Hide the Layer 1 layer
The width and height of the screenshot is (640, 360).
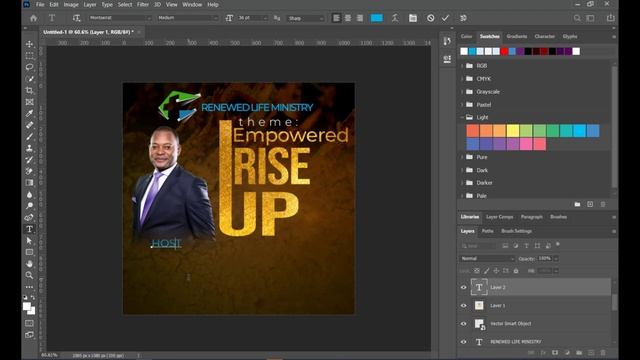[464, 305]
